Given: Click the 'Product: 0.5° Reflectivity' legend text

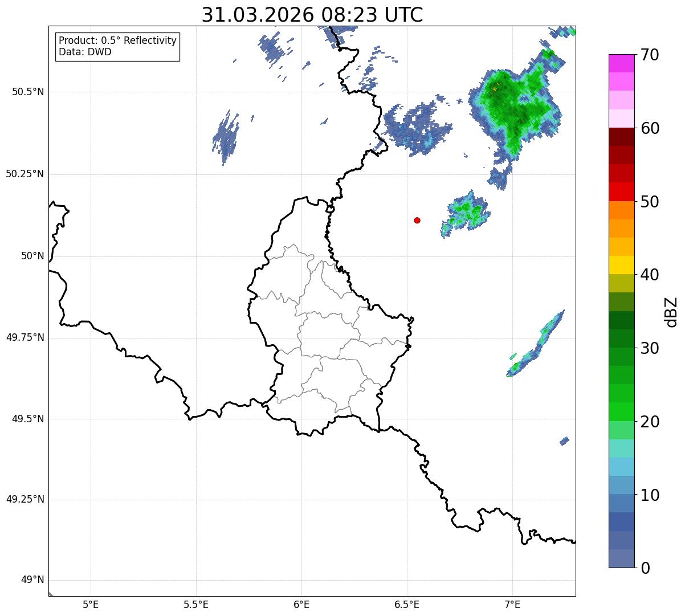Looking at the screenshot, I should coord(118,41).
